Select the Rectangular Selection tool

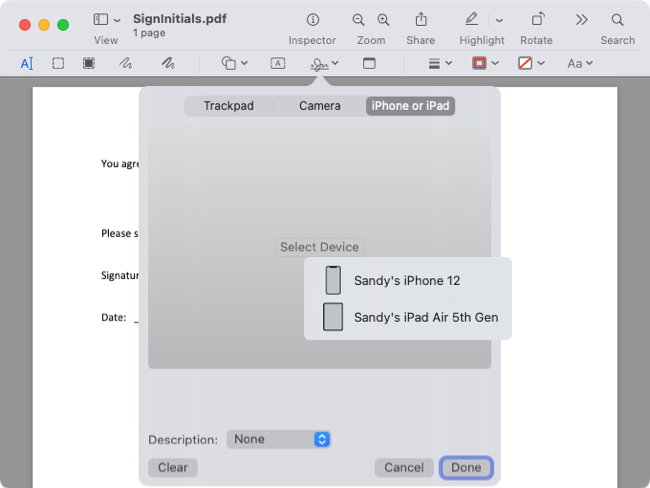[x=58, y=63]
